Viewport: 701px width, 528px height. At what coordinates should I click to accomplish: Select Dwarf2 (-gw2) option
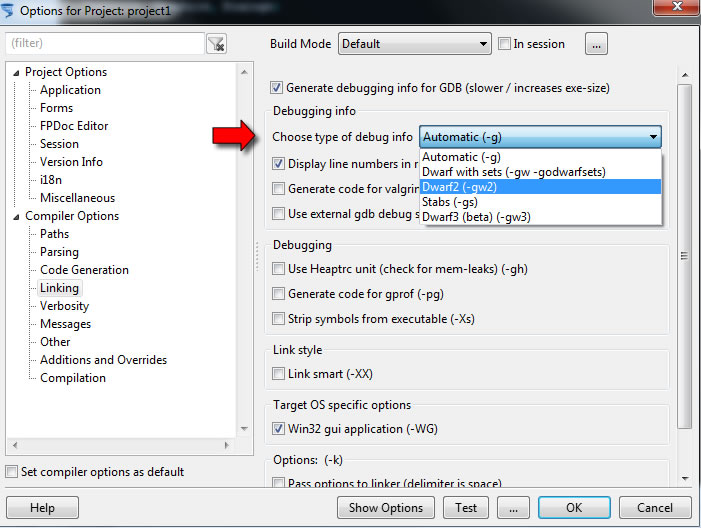point(541,187)
